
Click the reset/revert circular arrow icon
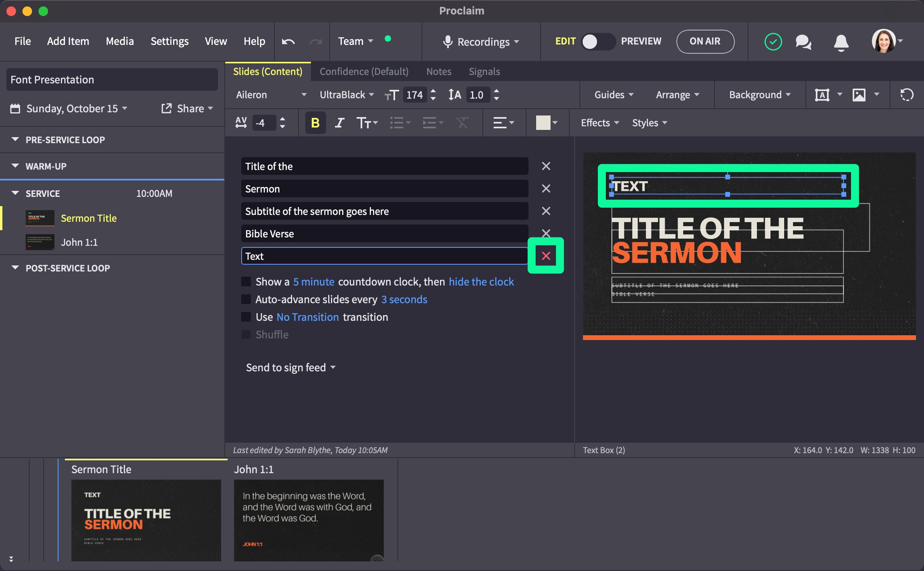pyautogui.click(x=907, y=95)
